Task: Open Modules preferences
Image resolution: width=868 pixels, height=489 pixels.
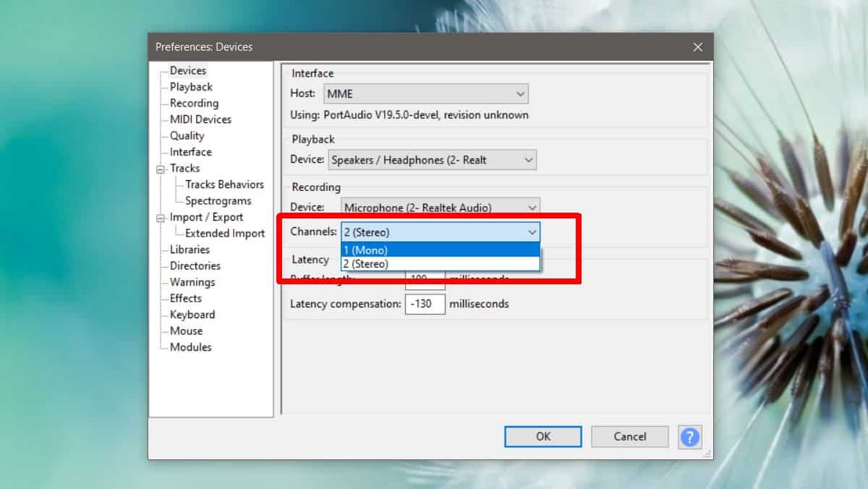Action: (191, 347)
